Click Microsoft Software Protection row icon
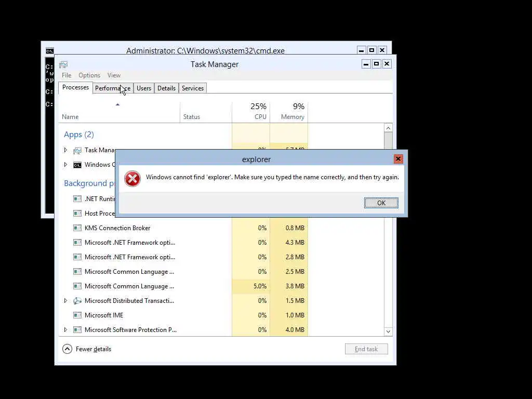Screen dimensions: 532x399 pyautogui.click(x=77, y=330)
